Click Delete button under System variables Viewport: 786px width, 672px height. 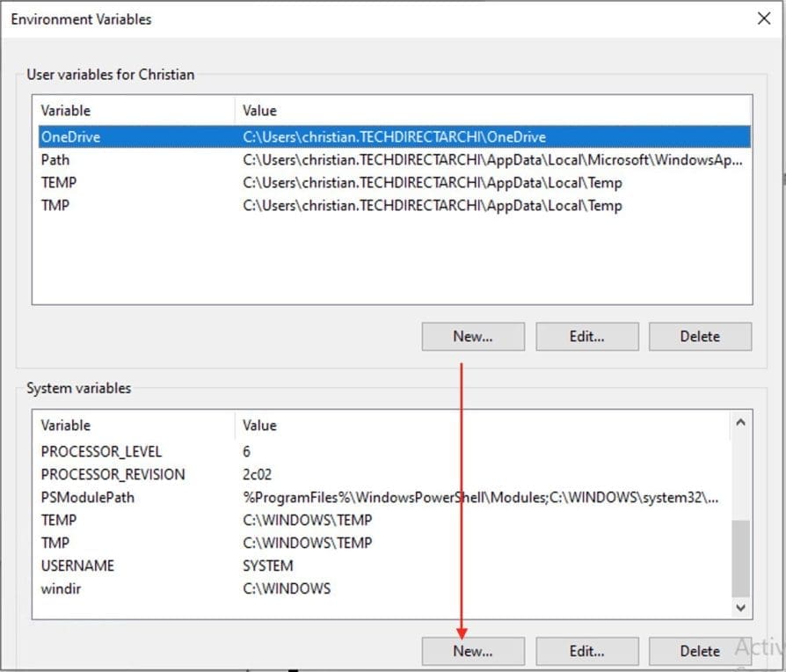[x=700, y=652]
